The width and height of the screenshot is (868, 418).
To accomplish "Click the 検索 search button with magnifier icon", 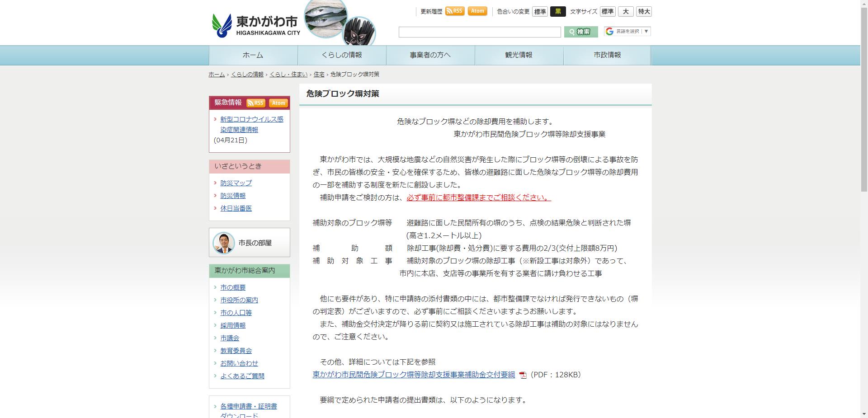I will 581,32.
